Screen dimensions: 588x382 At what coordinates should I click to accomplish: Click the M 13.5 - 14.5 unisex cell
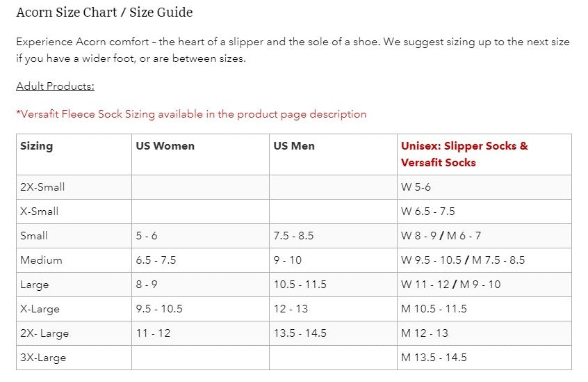(434, 358)
